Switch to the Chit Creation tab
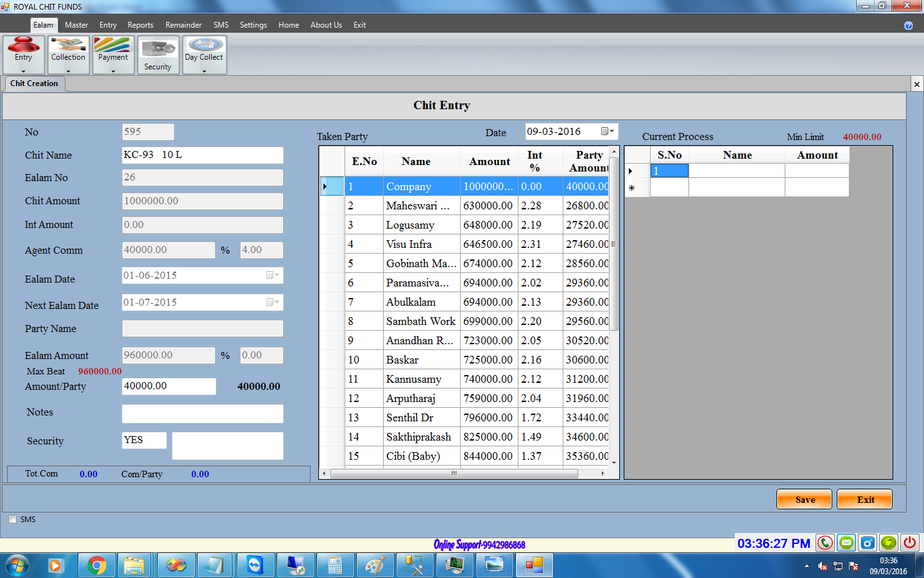This screenshot has width=924, height=578. pyautogui.click(x=34, y=83)
